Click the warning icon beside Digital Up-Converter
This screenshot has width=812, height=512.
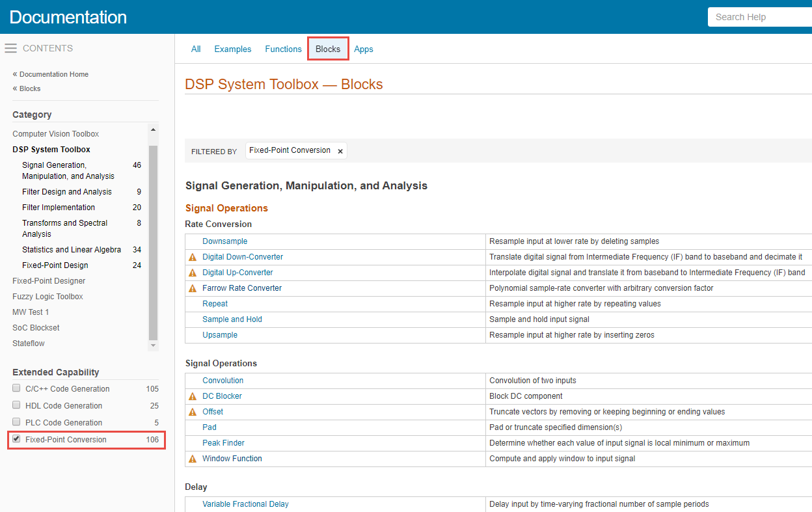point(193,272)
